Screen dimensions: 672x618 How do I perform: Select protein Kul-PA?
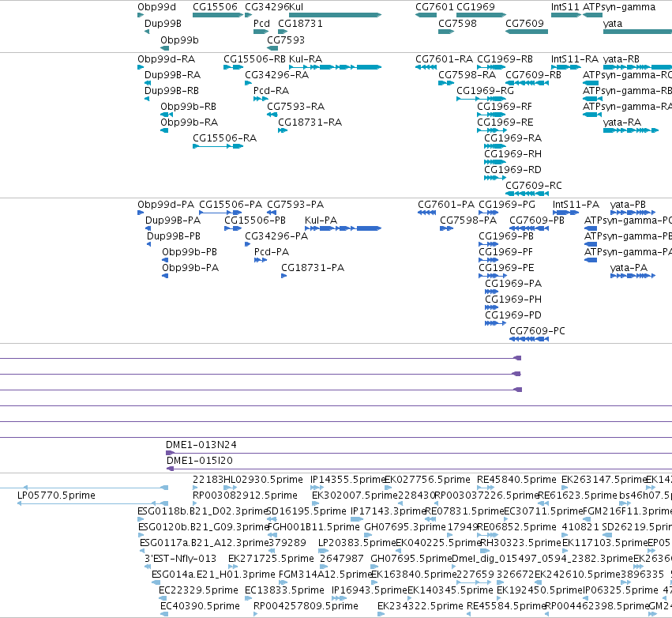coord(343,228)
